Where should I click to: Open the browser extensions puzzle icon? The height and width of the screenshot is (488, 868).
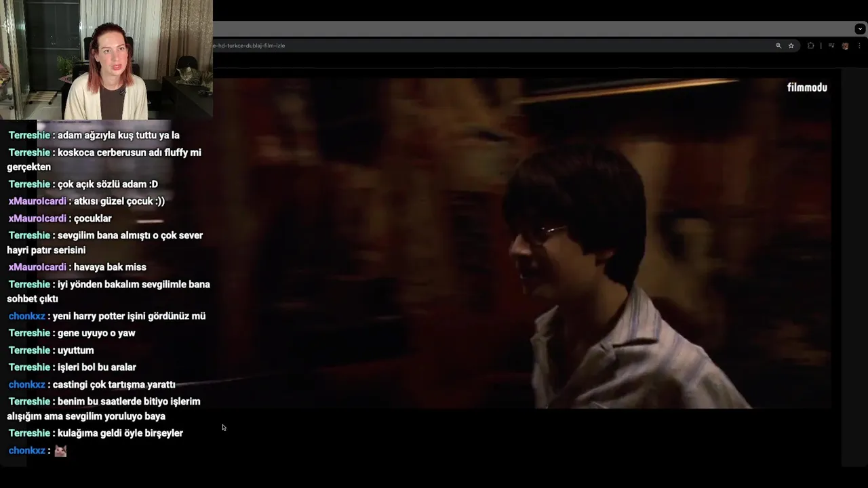point(810,45)
